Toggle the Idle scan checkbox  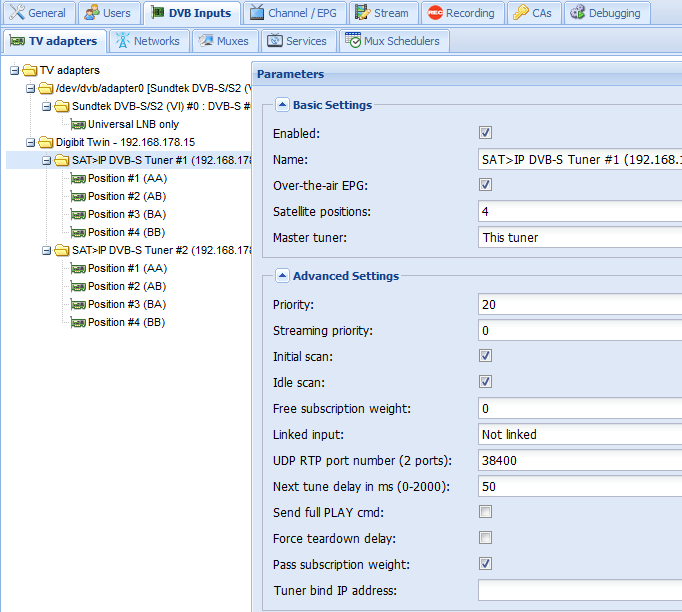pos(485,381)
